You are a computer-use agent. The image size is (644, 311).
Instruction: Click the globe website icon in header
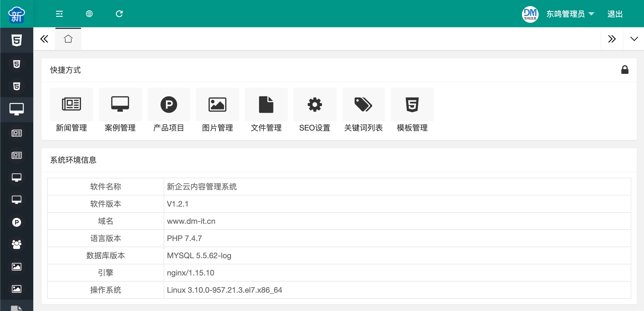coord(89,14)
